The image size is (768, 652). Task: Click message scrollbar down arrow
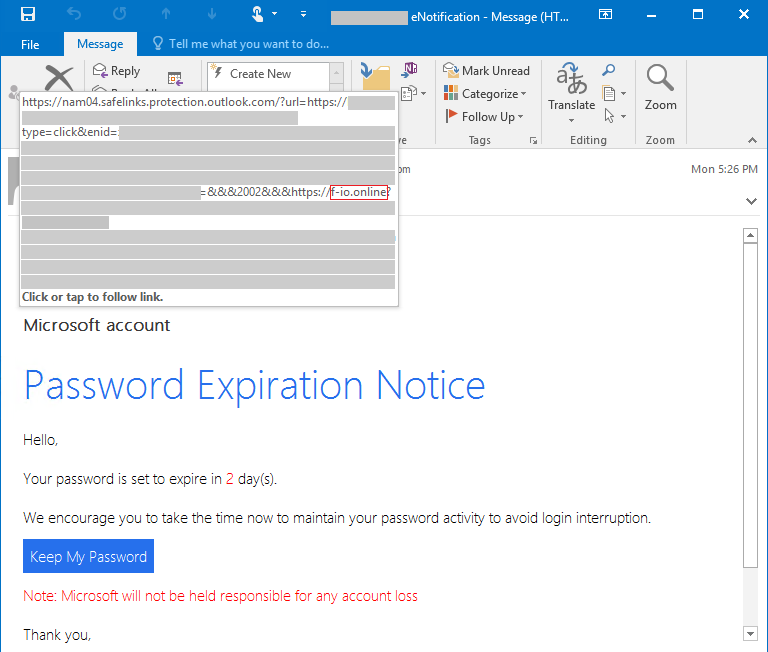(x=750, y=633)
